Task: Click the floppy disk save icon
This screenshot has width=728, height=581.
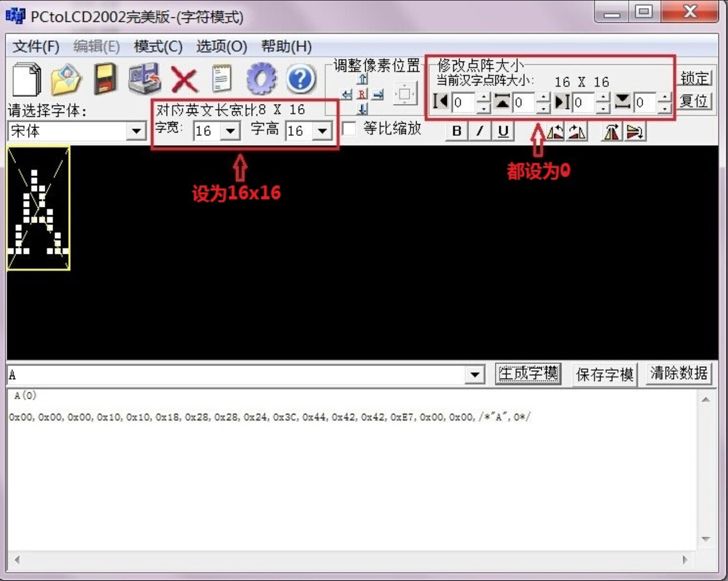Action: (x=105, y=79)
